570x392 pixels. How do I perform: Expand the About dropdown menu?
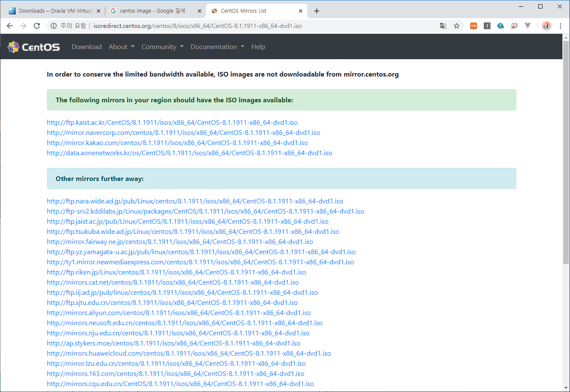pos(121,47)
